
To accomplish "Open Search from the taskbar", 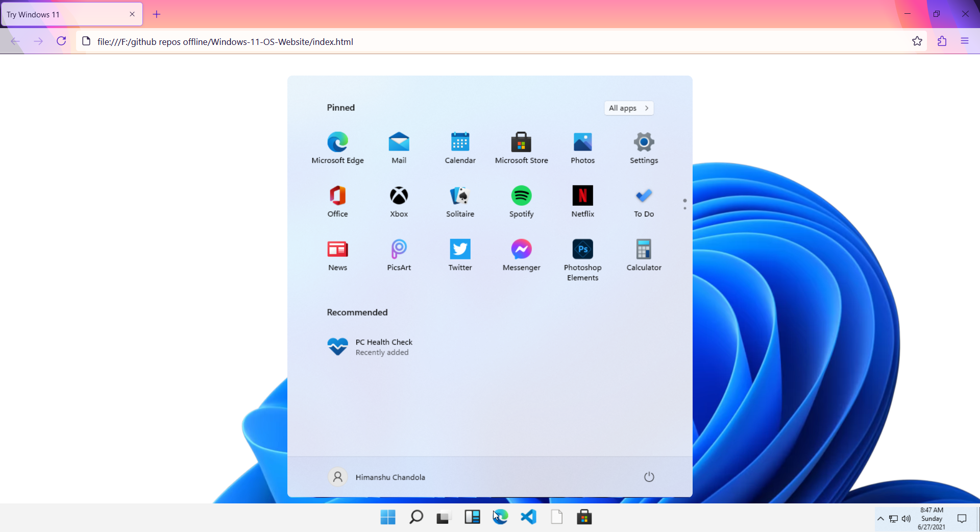I will pyautogui.click(x=416, y=517).
